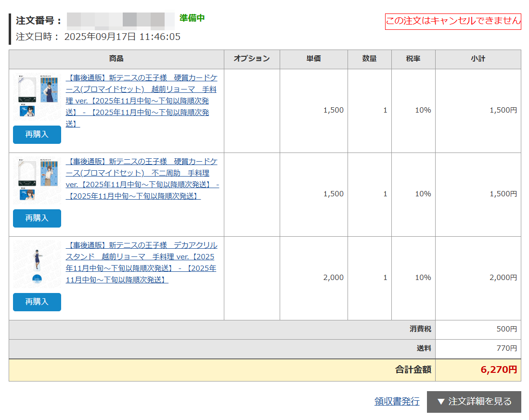Expand 注文詳細を見る order details

[474, 402]
